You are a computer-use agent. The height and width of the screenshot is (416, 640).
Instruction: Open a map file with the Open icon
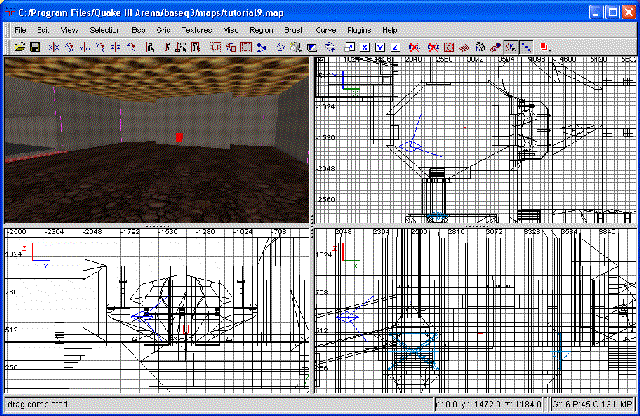tap(20, 47)
